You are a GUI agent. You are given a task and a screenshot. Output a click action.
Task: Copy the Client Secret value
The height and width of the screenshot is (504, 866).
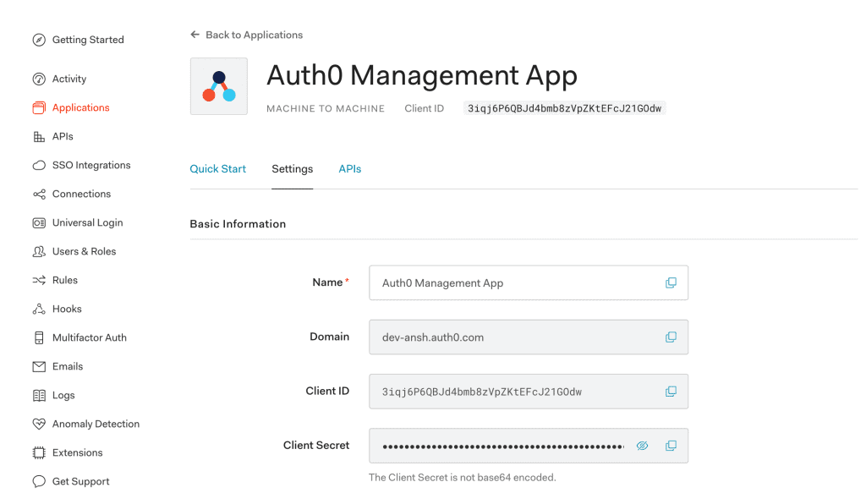671,446
